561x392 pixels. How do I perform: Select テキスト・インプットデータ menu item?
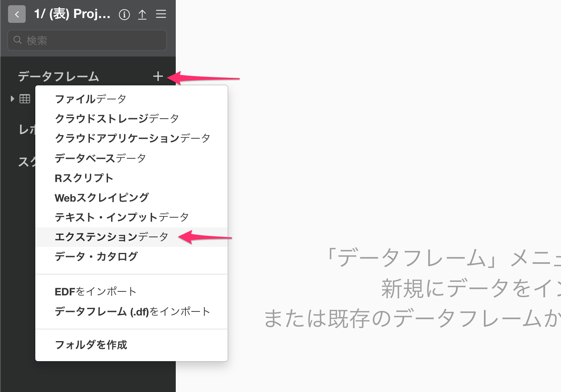(131, 217)
